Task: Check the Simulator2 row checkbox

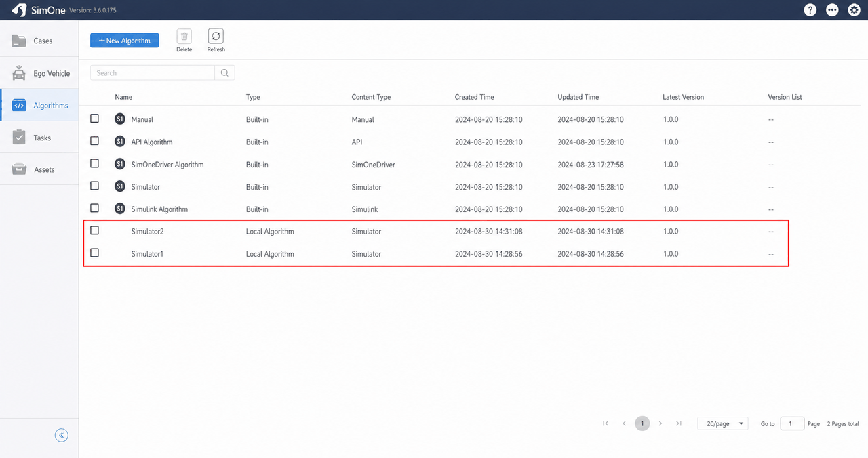Action: coord(94,230)
